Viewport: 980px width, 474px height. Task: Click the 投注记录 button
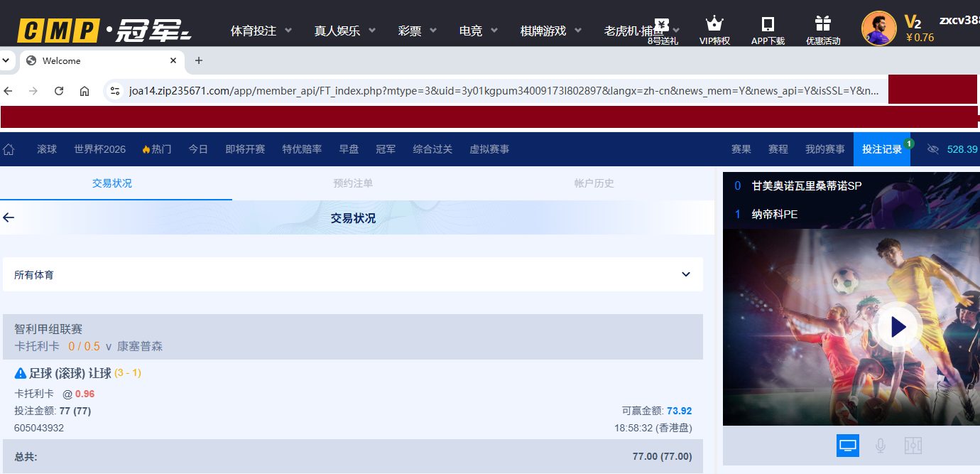coord(882,149)
